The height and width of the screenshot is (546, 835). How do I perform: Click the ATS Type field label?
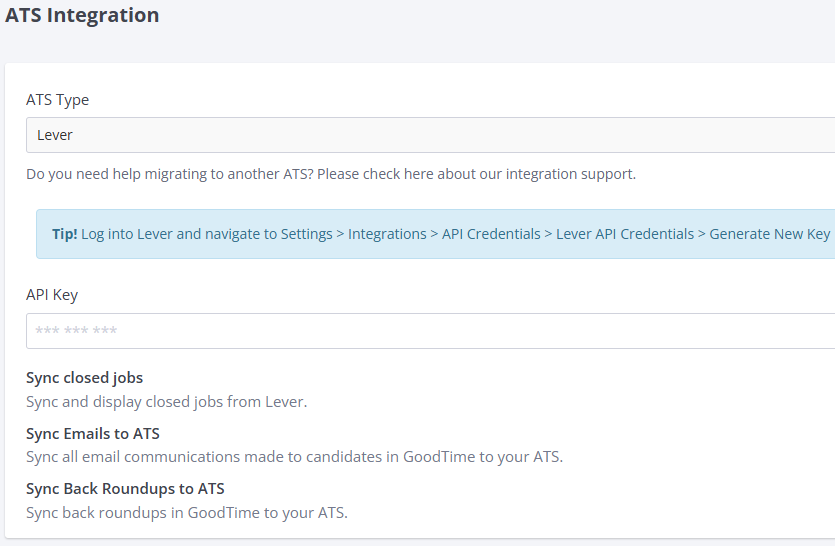tap(58, 100)
